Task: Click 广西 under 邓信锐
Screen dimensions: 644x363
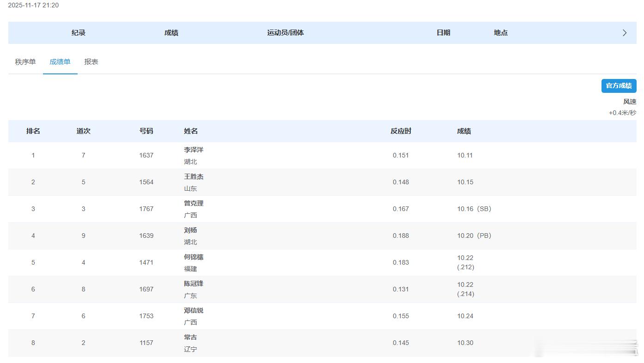Action: pyautogui.click(x=190, y=322)
